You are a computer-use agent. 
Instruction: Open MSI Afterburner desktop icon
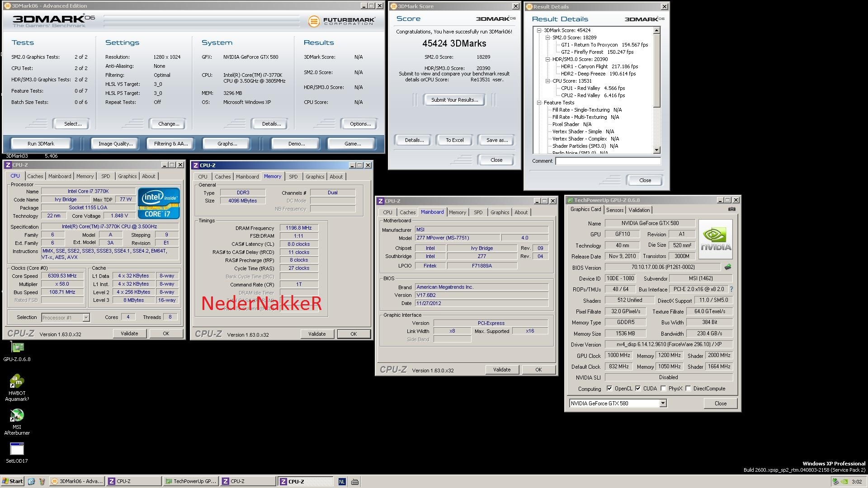pos(17,422)
